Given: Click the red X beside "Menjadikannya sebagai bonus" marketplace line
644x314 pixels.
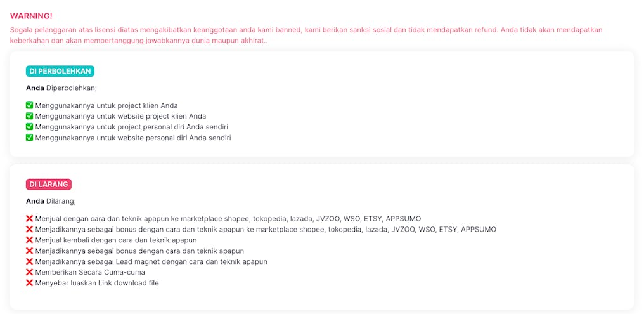Looking at the screenshot, I should coord(29,229).
